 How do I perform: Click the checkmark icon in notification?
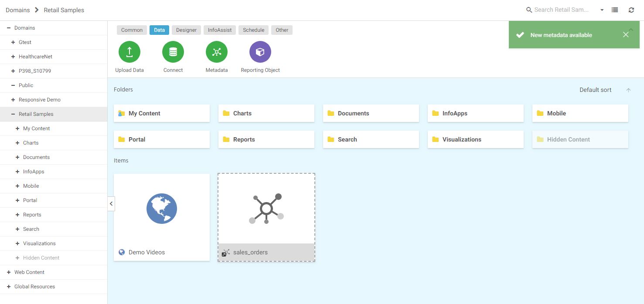[520, 35]
